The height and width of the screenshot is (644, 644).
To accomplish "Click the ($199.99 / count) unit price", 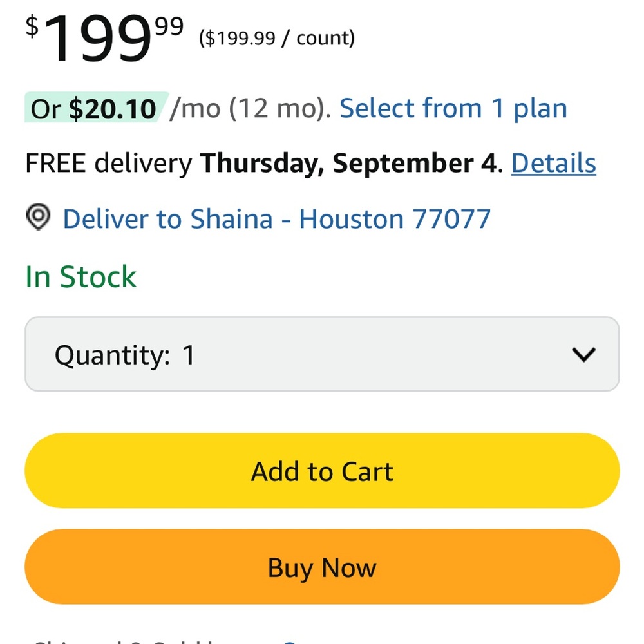I will point(277,39).
